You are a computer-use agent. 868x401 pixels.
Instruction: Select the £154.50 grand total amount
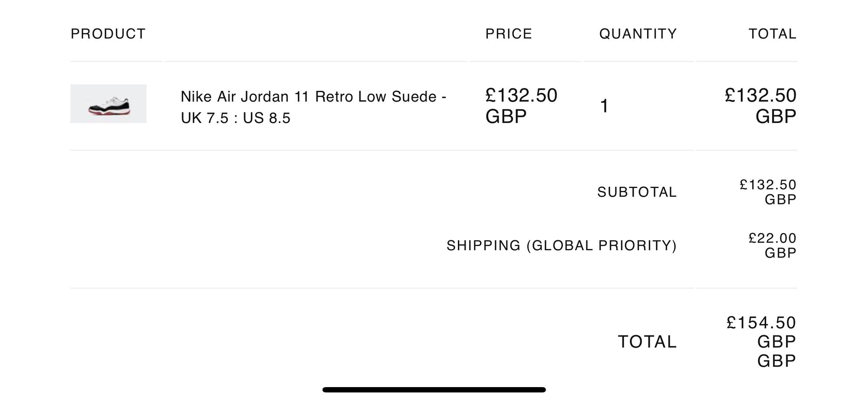(x=761, y=323)
